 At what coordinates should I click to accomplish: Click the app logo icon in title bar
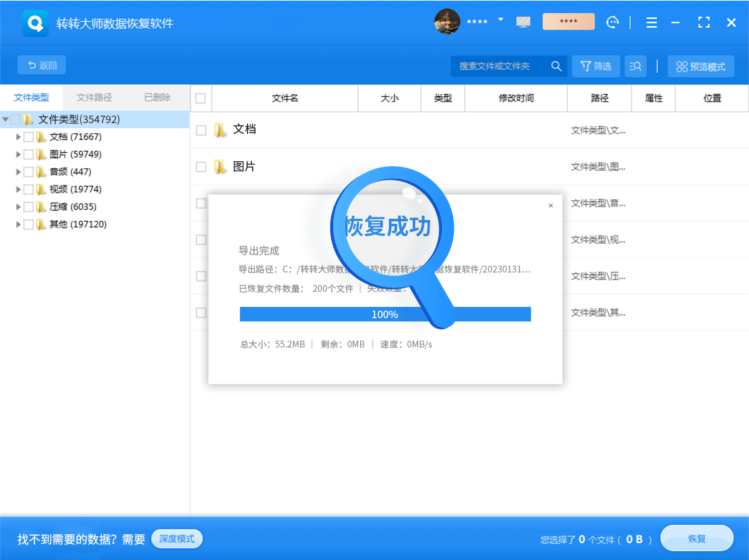pyautogui.click(x=36, y=23)
